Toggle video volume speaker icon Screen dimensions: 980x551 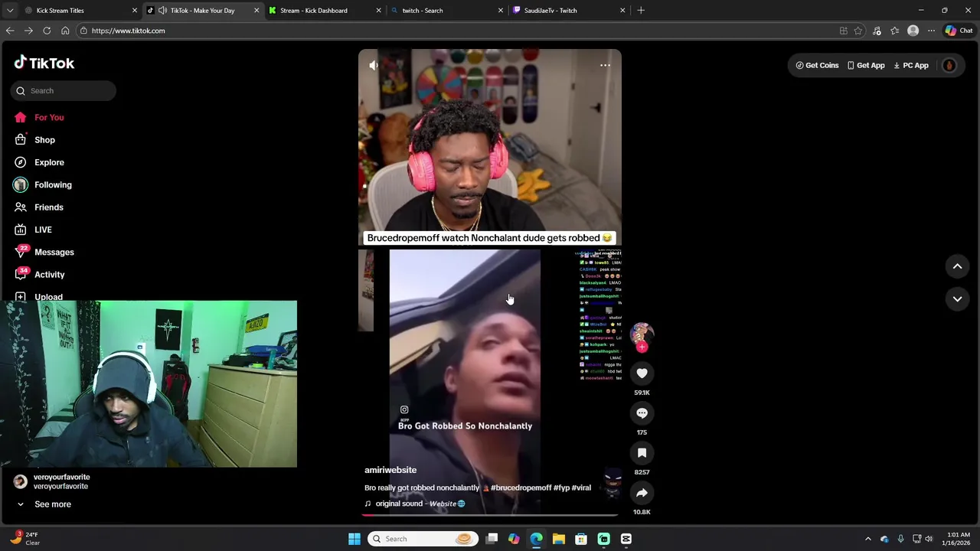coord(374,66)
